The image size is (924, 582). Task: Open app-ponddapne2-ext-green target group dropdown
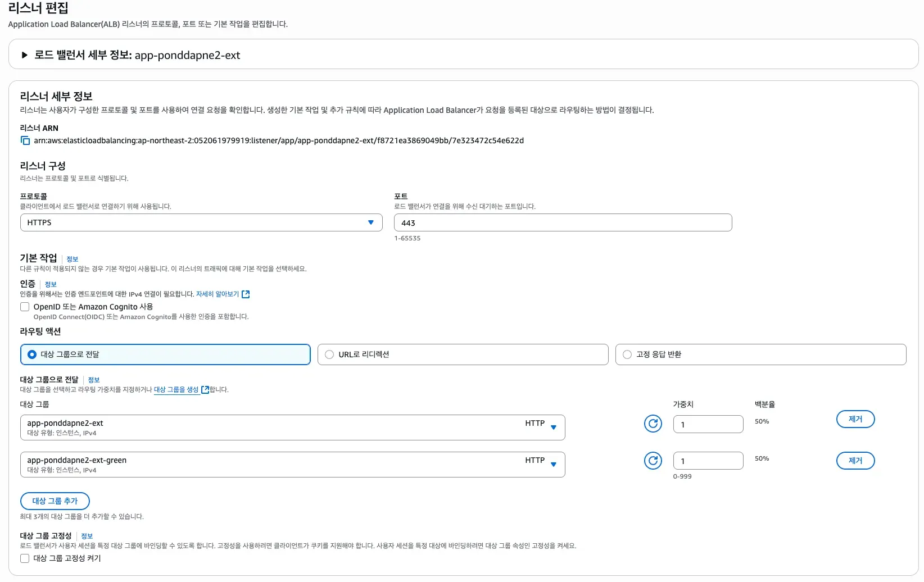click(292, 465)
